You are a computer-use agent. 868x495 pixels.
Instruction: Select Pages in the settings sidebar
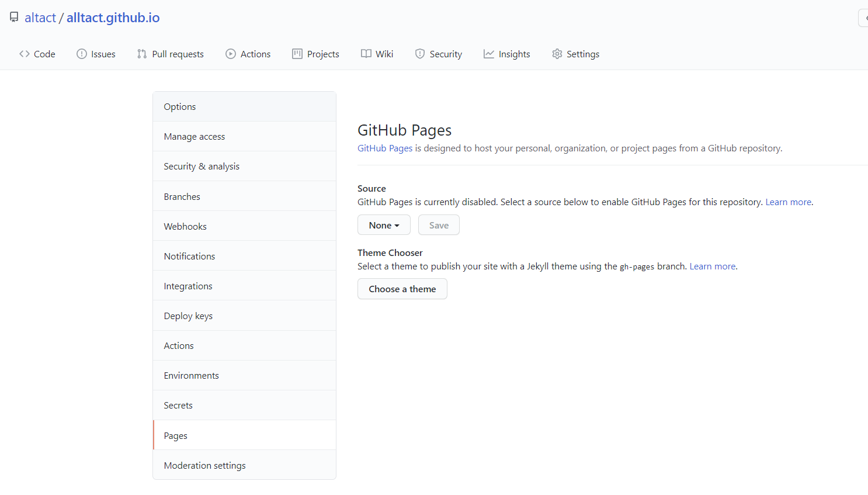[244, 435]
